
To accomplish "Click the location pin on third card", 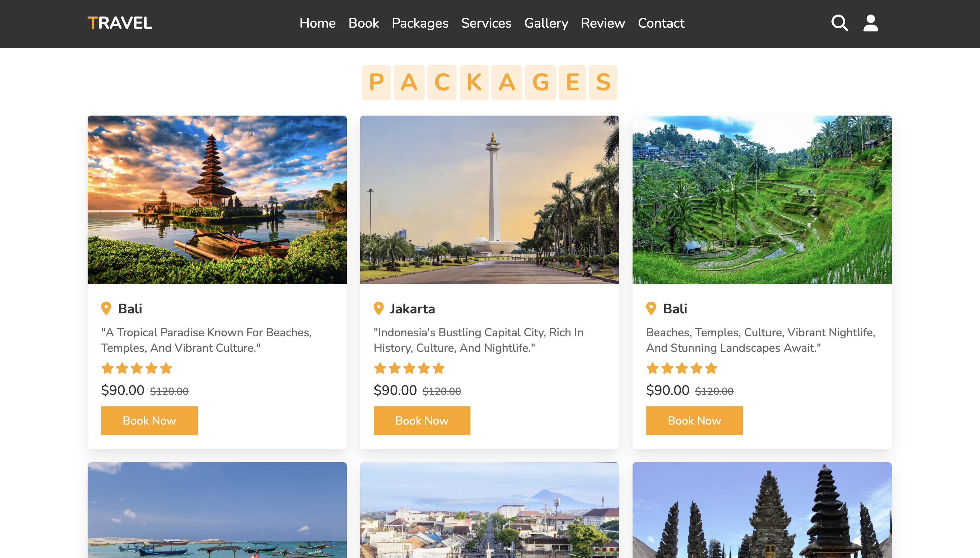I will click(x=651, y=309).
